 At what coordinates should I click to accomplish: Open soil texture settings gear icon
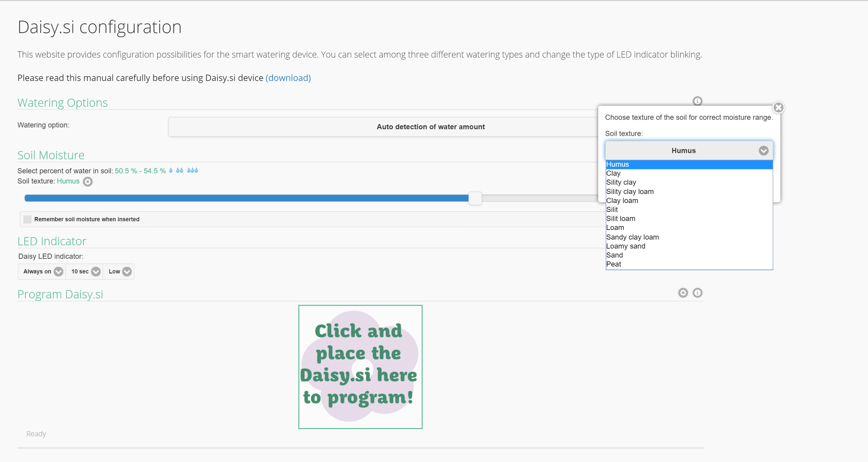pos(88,182)
